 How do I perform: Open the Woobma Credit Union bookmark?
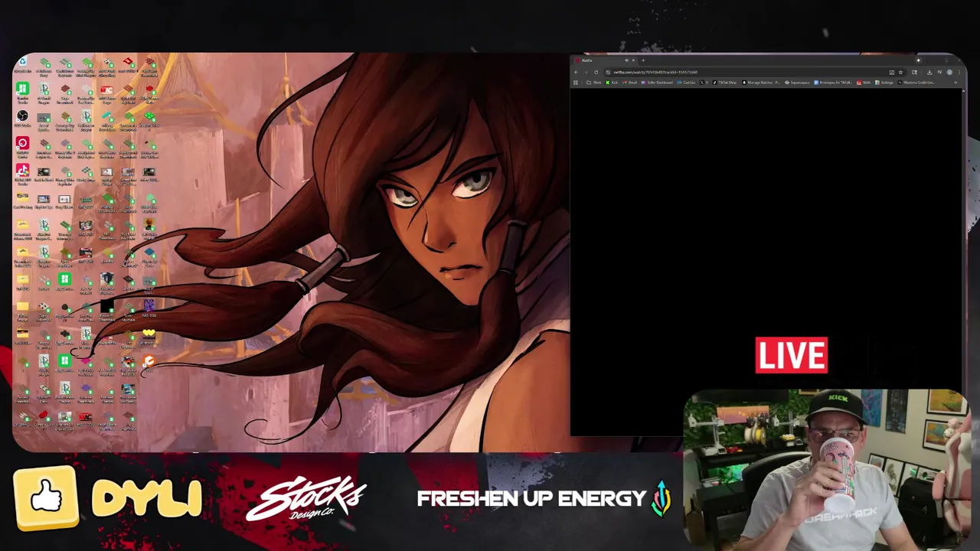click(916, 83)
